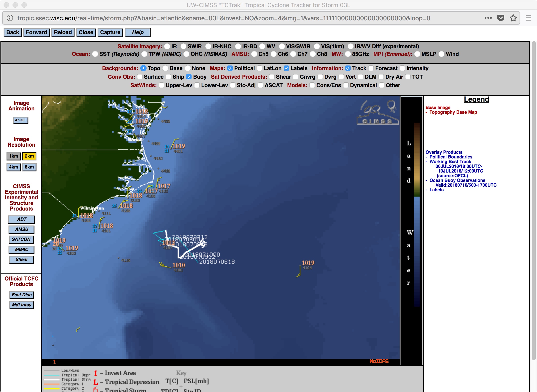The width and height of the screenshot is (537, 392).
Task: Uncheck Political maps checkbox
Action: point(230,68)
